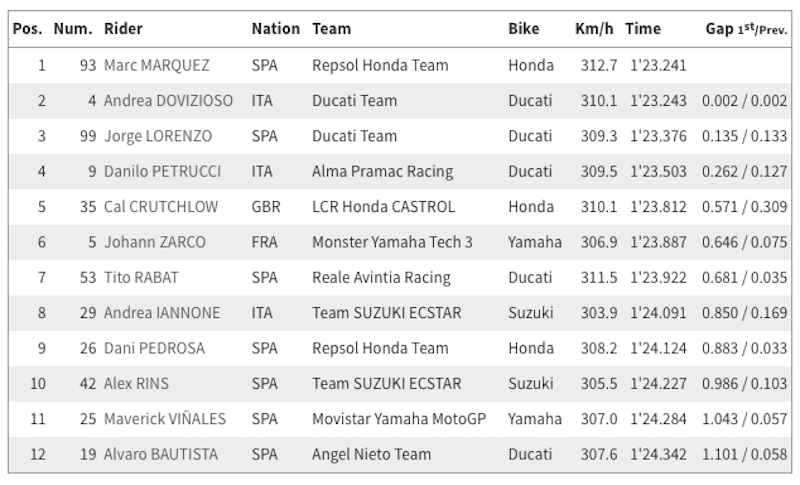Click the Gap 1st/Prev. column header
This screenshot has width=800, height=485.
pos(747,29)
